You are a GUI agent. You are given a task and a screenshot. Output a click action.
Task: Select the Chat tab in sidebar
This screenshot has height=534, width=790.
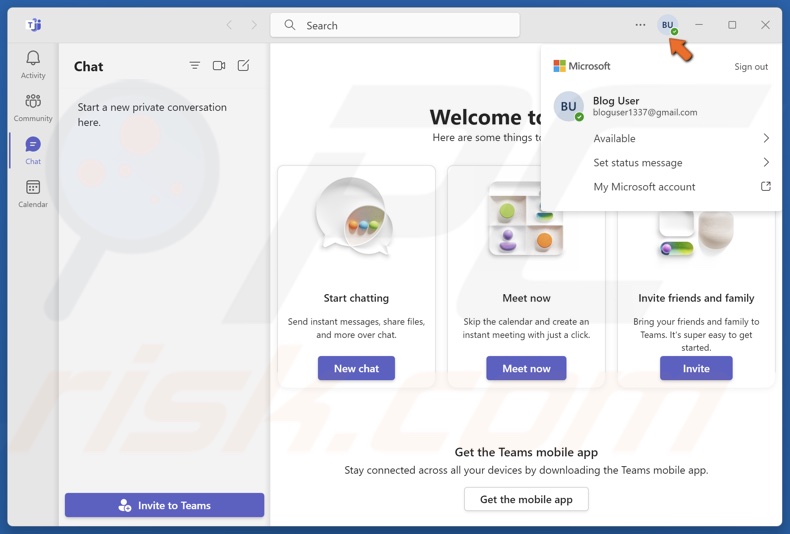(33, 149)
